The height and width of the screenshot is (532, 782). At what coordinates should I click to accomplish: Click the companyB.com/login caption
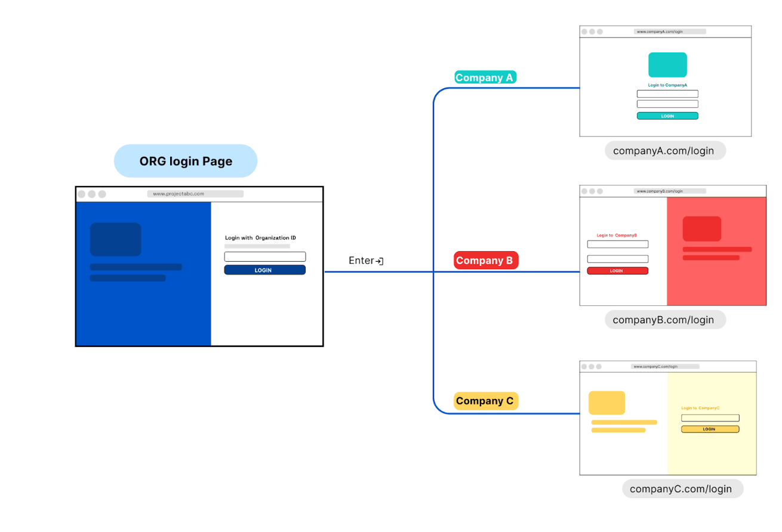[665, 320]
